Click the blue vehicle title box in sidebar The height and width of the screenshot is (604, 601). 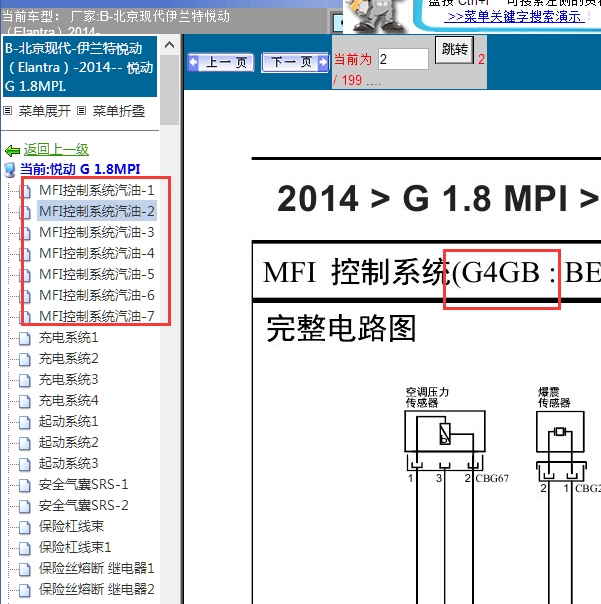[80, 67]
